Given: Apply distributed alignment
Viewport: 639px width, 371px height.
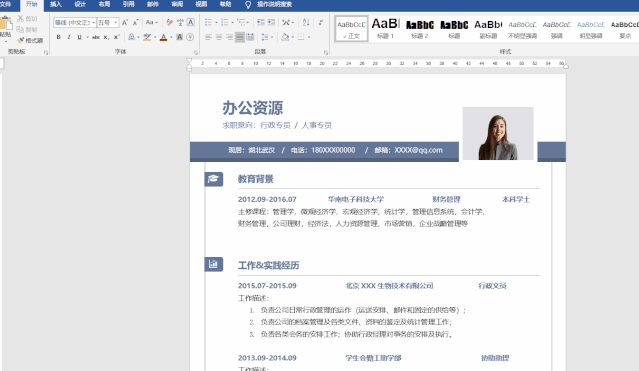Looking at the screenshot, I should [250, 37].
